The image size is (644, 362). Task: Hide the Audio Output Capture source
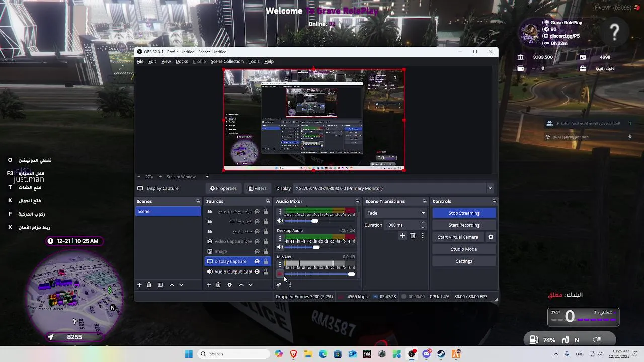click(x=257, y=271)
